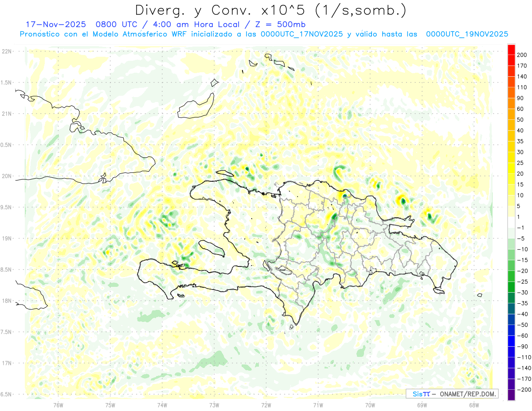Click the '70W' longitude label
This screenshot has height=411, width=532.
(370, 405)
